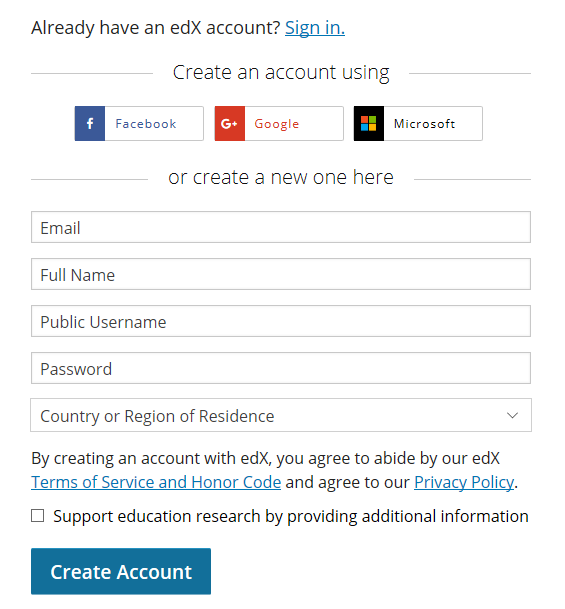
Task: Click the 'or create a new one here' heading
Action: 281,177
